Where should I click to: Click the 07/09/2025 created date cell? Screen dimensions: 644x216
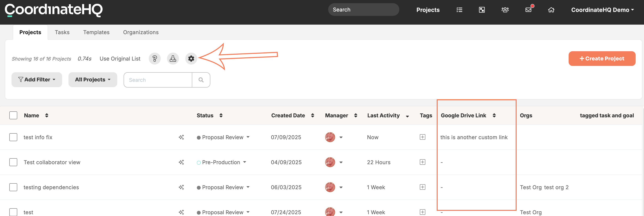(286, 137)
